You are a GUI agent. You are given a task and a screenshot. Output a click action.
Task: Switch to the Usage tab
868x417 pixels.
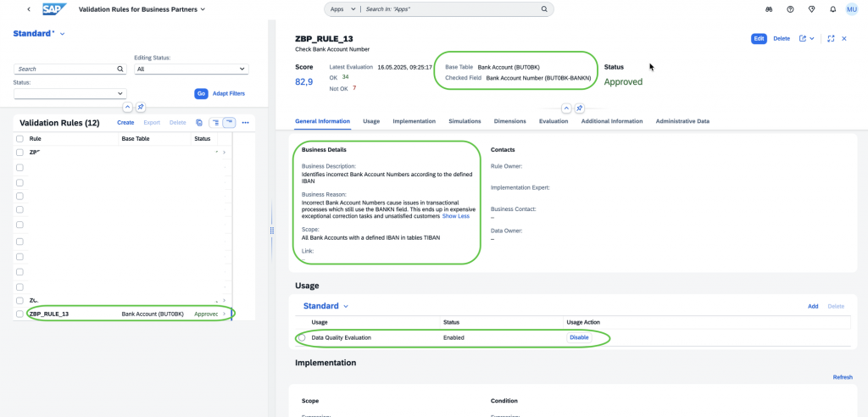pos(371,121)
